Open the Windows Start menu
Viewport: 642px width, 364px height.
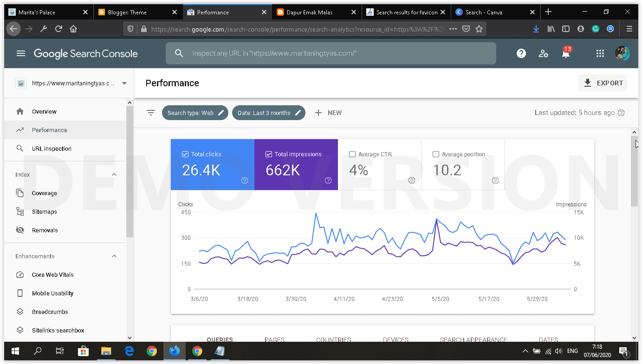coord(15,351)
